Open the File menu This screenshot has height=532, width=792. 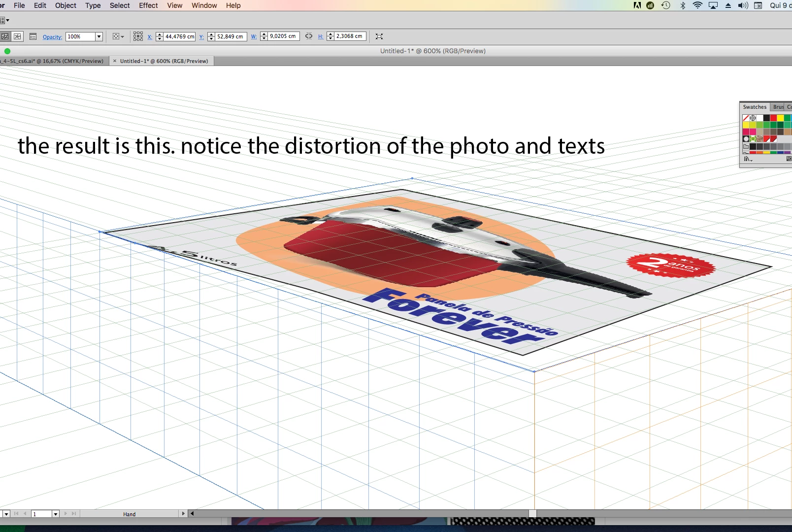19,5
